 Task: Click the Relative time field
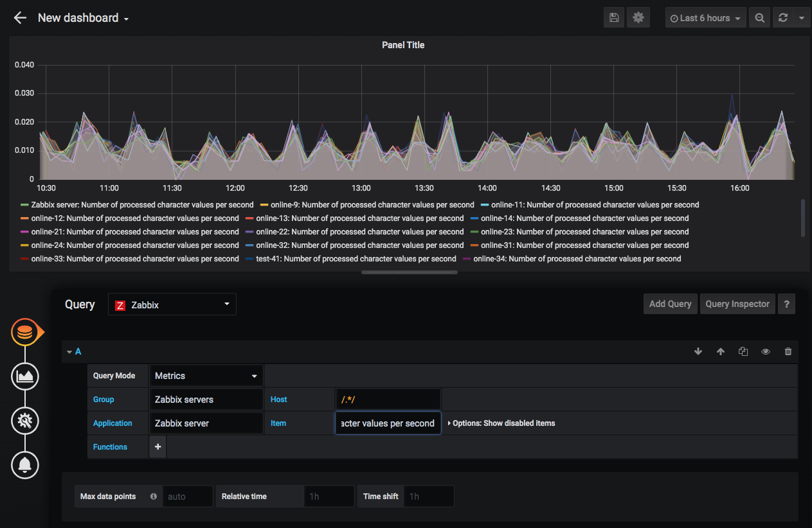coord(329,497)
